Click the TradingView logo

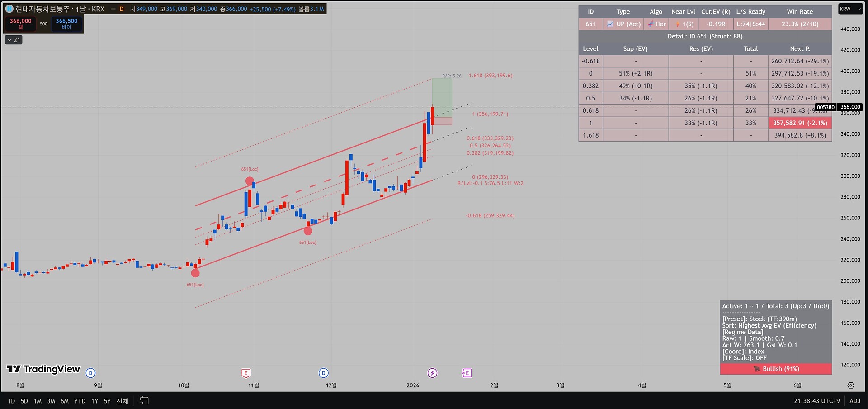(43, 369)
